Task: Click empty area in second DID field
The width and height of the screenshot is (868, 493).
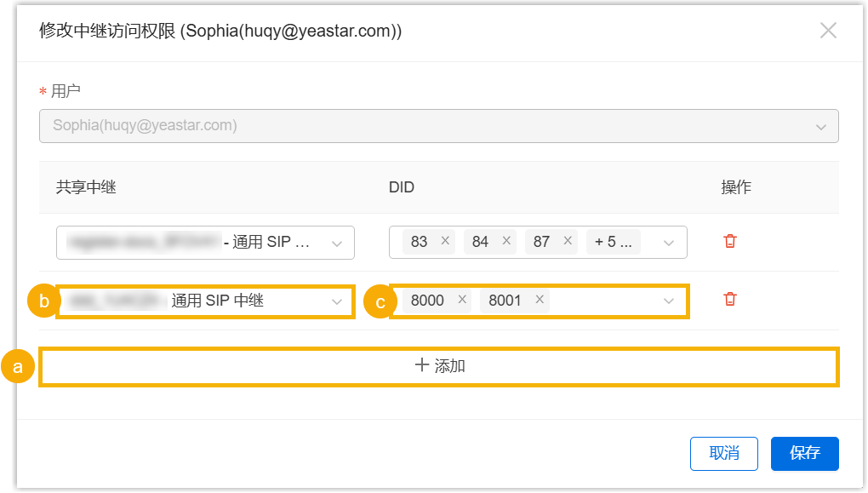Action: [x=604, y=301]
